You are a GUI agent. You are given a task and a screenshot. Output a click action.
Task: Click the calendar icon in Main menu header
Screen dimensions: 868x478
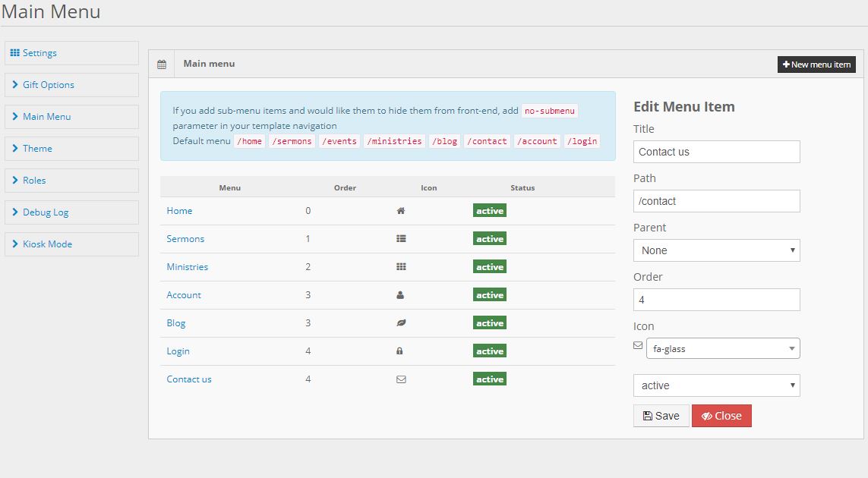[x=162, y=64]
